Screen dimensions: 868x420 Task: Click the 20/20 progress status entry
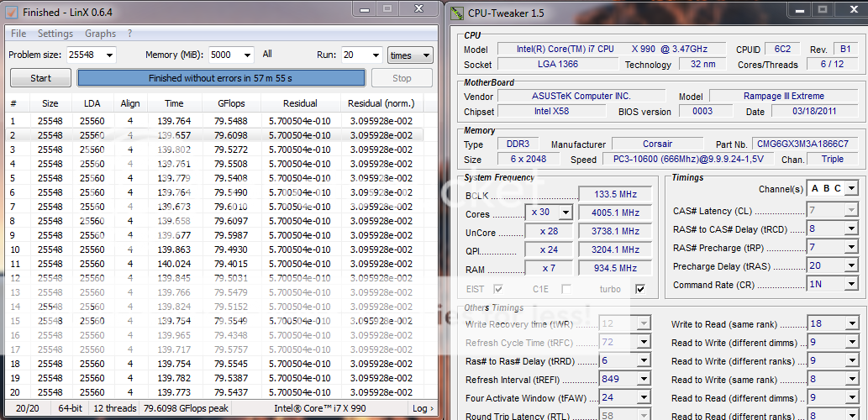[28, 408]
